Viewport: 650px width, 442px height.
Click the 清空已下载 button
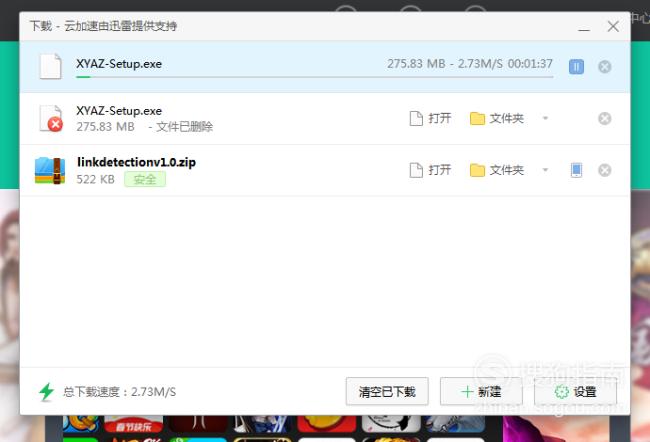(x=387, y=391)
